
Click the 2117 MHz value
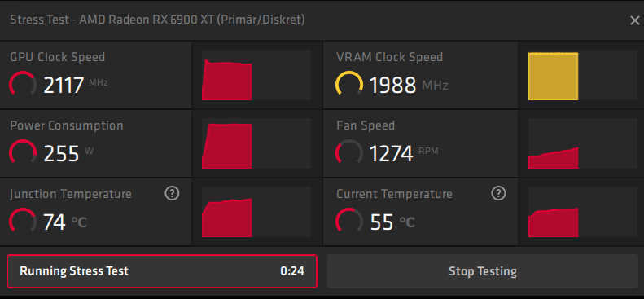click(x=76, y=86)
